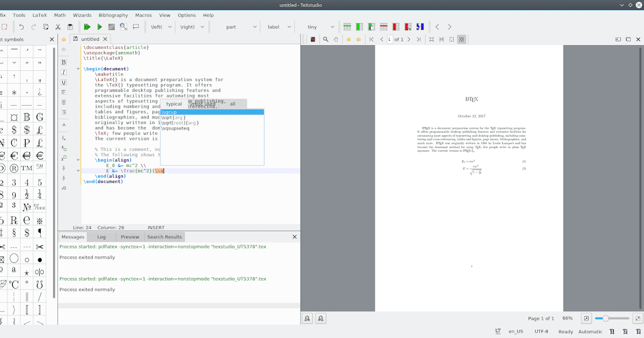Jump to the last page using the viewer arrow
This screenshot has height=338, width=644.
pyautogui.click(x=419, y=39)
